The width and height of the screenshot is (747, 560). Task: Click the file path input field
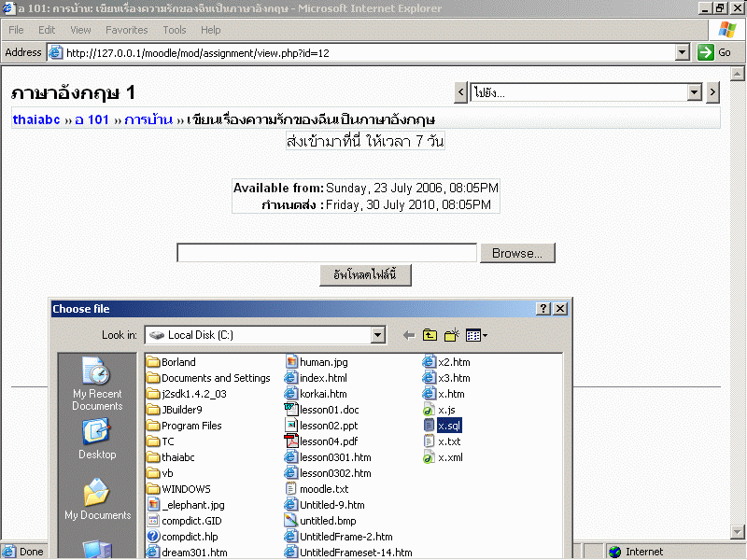click(327, 253)
